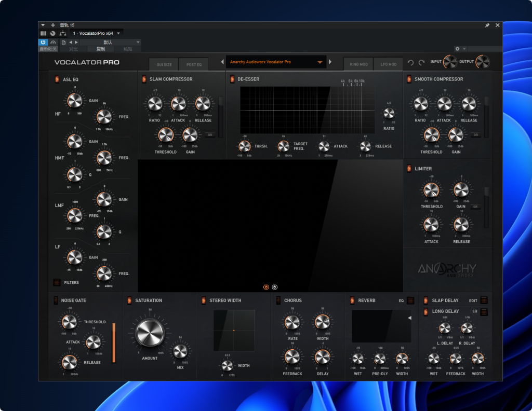Screen dimensions: 532x411
Task: Expand the arrow beside the gear icon
Action: point(464,49)
